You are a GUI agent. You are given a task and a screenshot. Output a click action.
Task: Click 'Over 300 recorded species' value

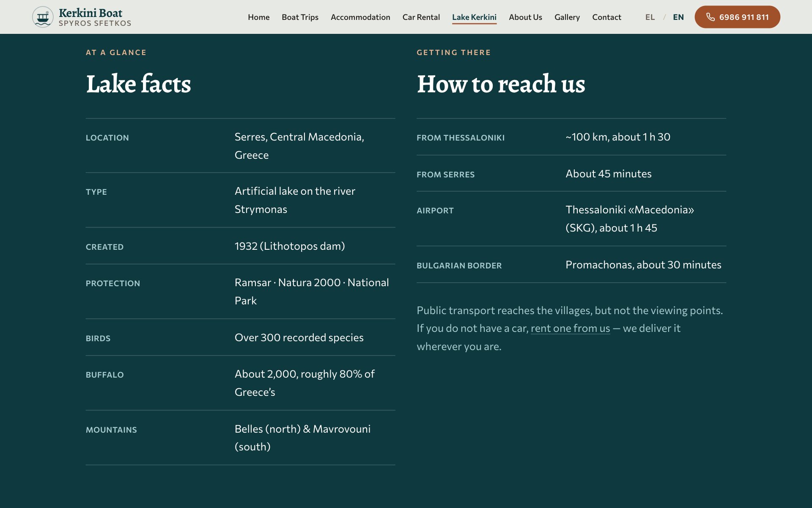point(299,337)
